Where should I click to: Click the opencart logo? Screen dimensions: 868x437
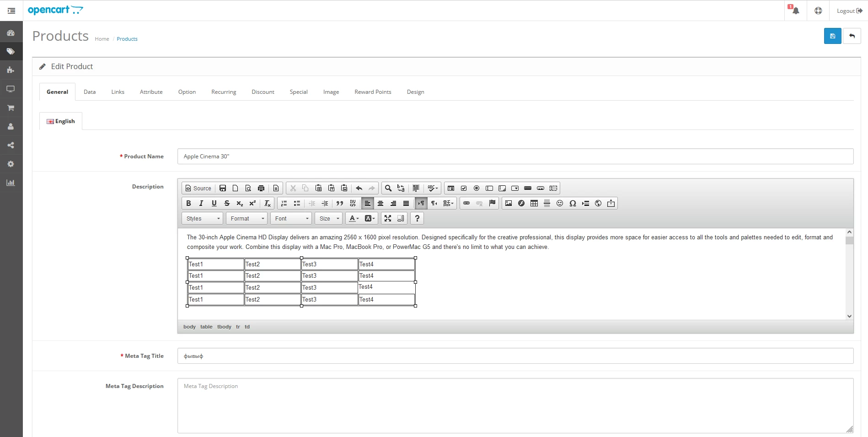coord(55,10)
